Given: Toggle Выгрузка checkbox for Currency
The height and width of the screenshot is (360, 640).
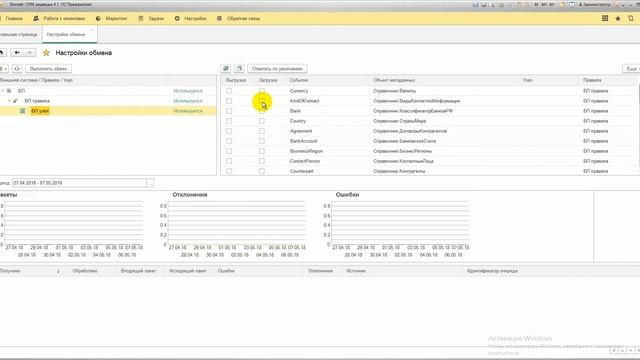Looking at the screenshot, I should click(x=229, y=91).
